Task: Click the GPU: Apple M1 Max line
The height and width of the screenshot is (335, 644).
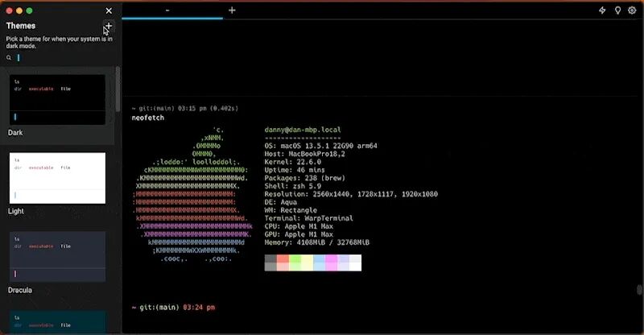Action: pos(299,234)
